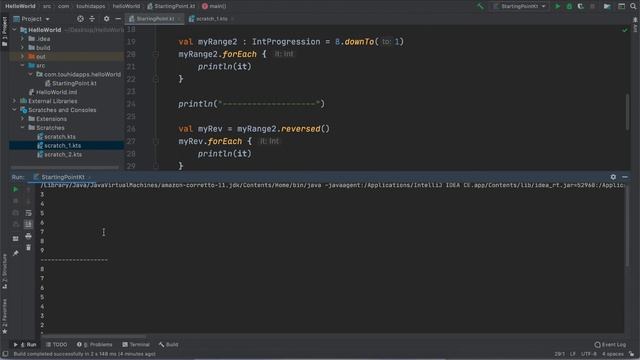The width and height of the screenshot is (640, 360).
Task: Open the Search Everywhere magnifier
Action: pos(633,6)
